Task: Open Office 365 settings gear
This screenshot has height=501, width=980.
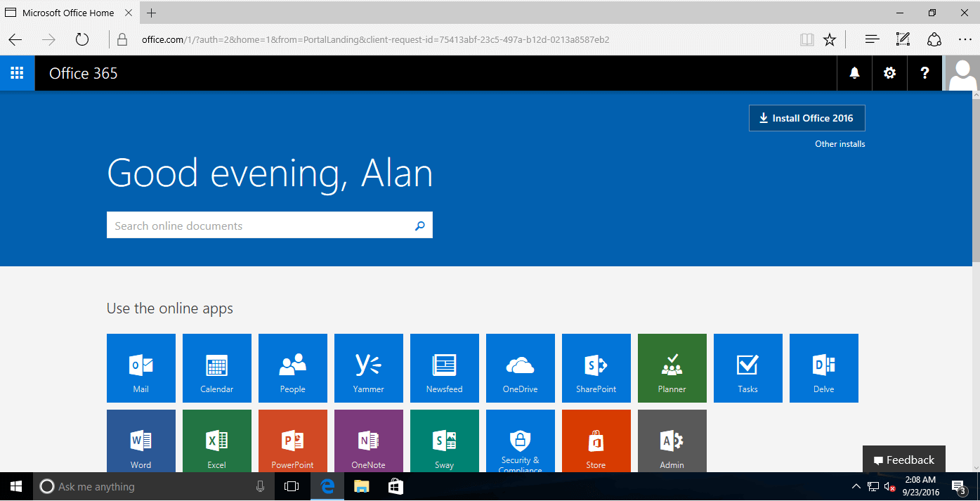Action: tap(889, 73)
